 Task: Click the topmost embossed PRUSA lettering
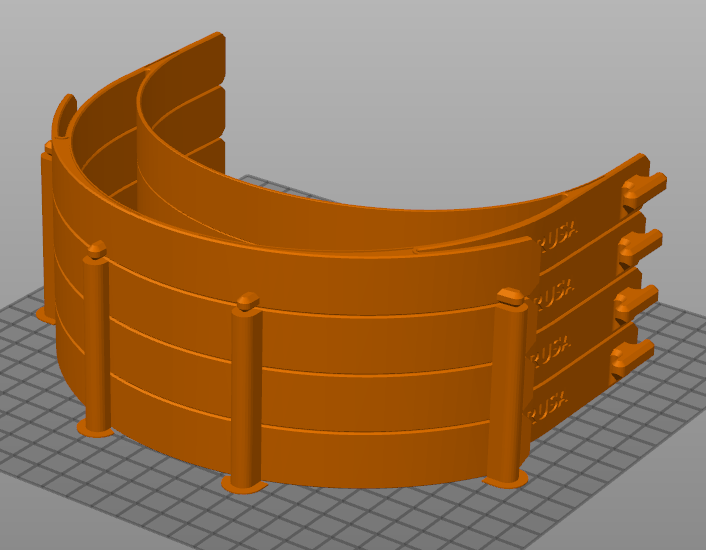coord(557,236)
